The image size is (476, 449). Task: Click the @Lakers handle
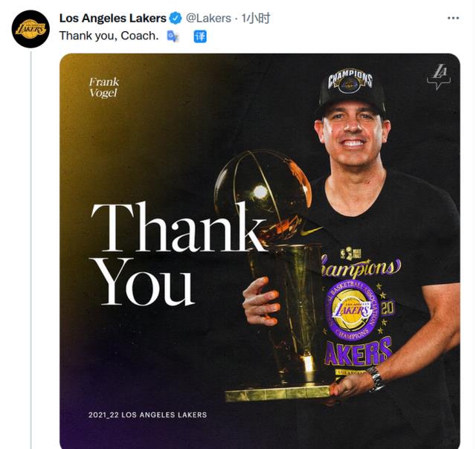pos(208,18)
